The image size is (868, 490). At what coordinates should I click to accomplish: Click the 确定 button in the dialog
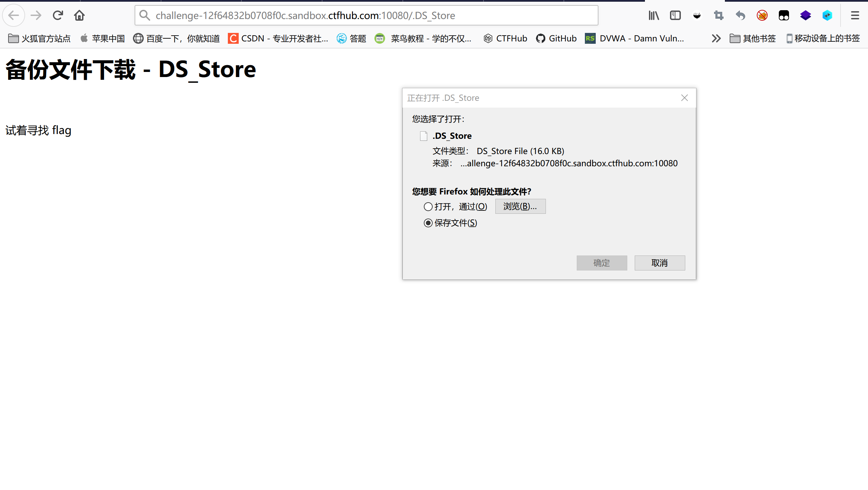point(602,263)
